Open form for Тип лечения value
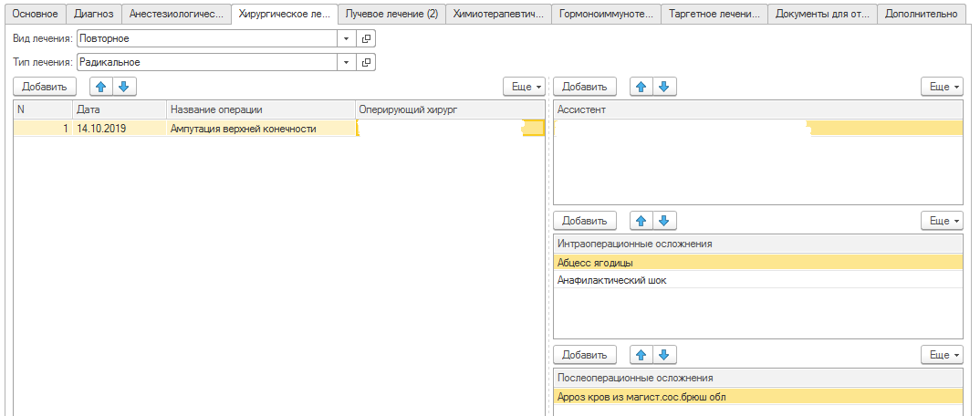Viewport: 980px width, 416px height. pos(366,62)
